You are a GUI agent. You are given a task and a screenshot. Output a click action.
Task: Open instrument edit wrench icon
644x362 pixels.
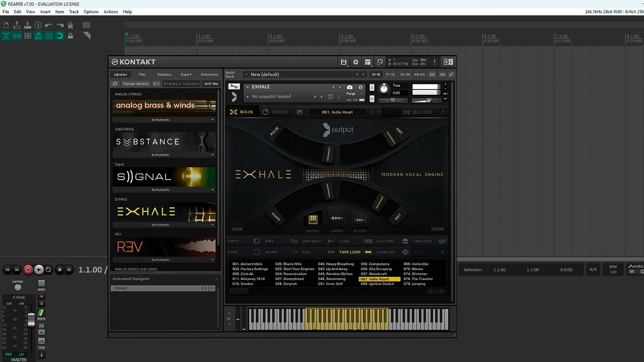click(x=234, y=87)
